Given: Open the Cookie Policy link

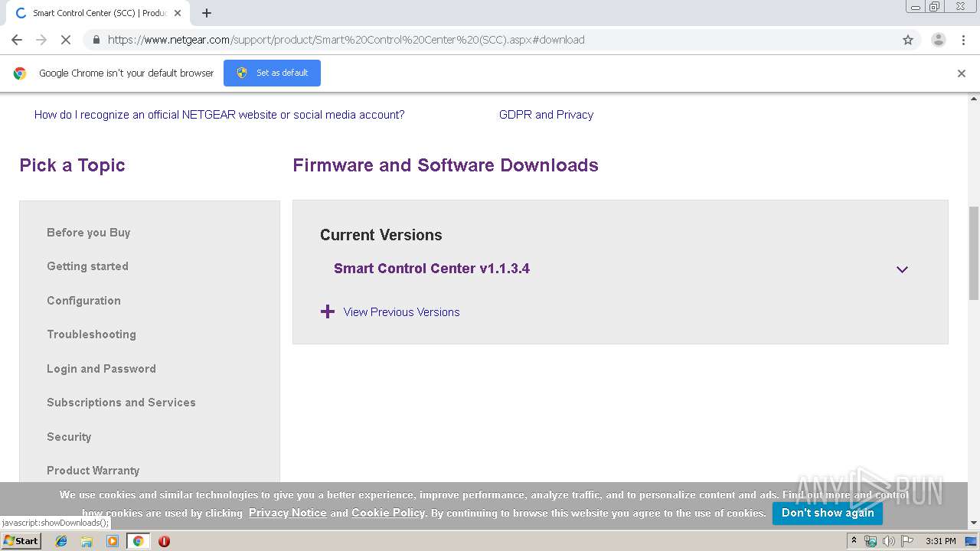Looking at the screenshot, I should click(x=388, y=513).
